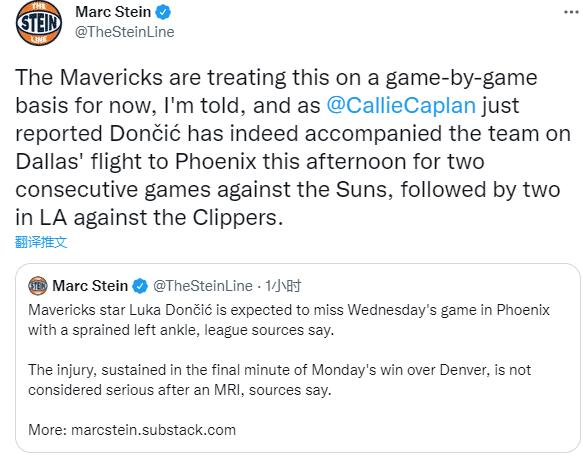Click the 1小时 timestamp on quoted tweet
583x456 pixels.
tap(283, 286)
